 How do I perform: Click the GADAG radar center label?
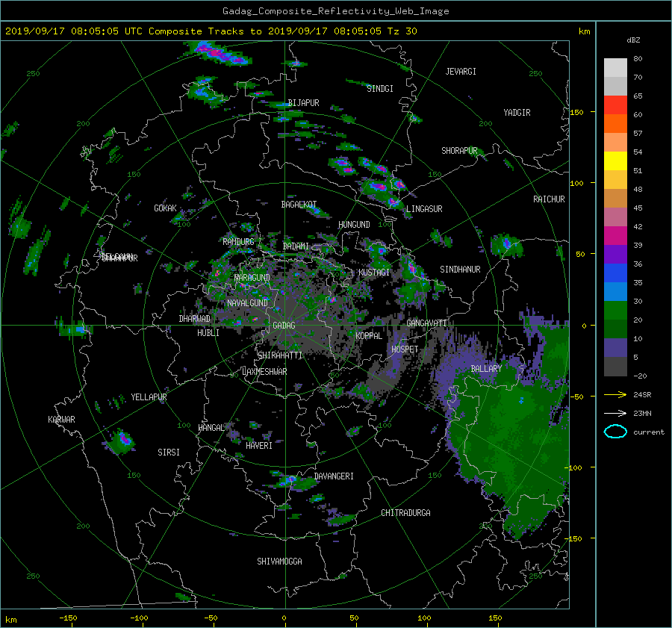[x=284, y=326]
